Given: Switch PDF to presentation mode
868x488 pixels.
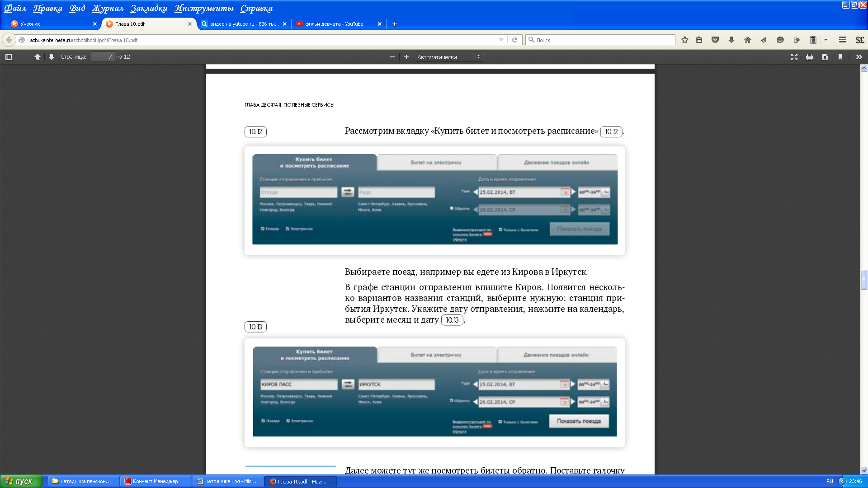Looking at the screenshot, I should click(x=794, y=57).
